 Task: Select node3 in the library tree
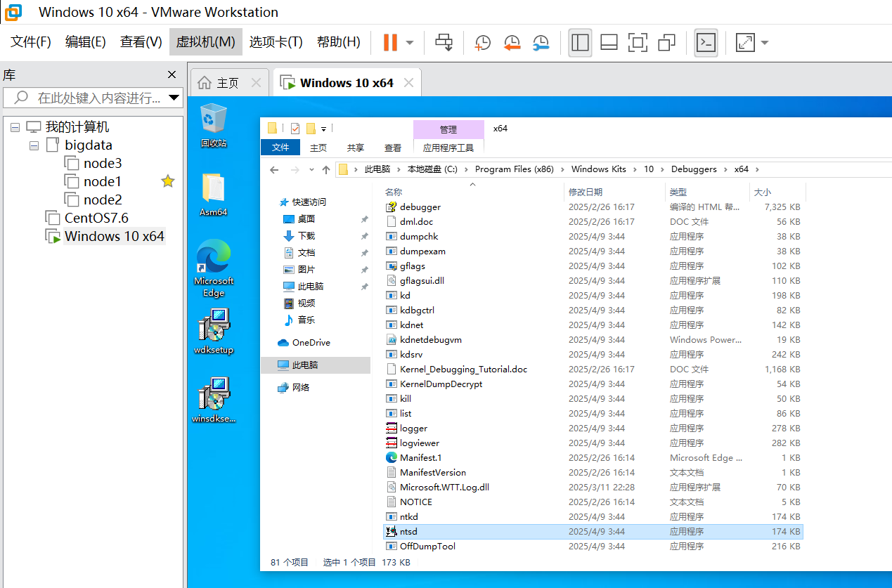click(103, 163)
